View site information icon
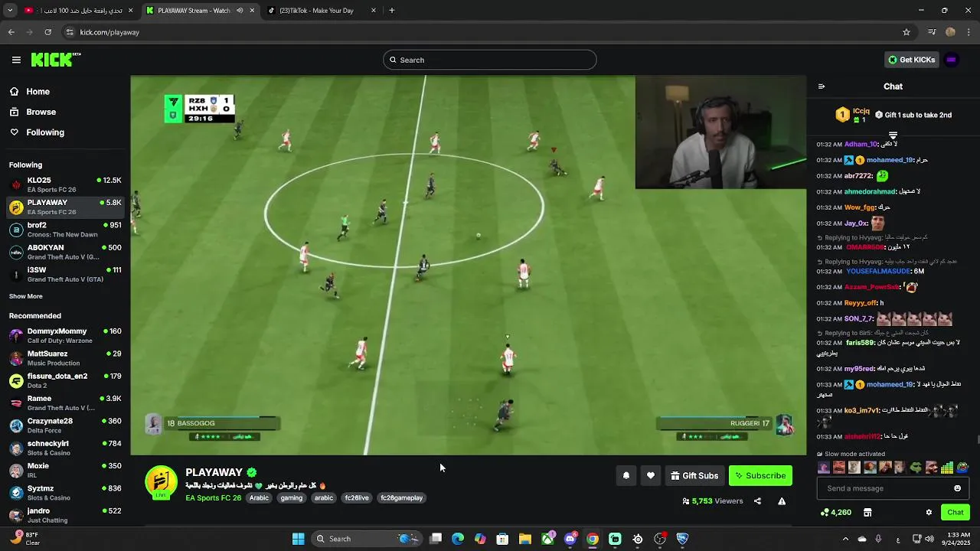The width and height of the screenshot is (980, 551). 70,32
